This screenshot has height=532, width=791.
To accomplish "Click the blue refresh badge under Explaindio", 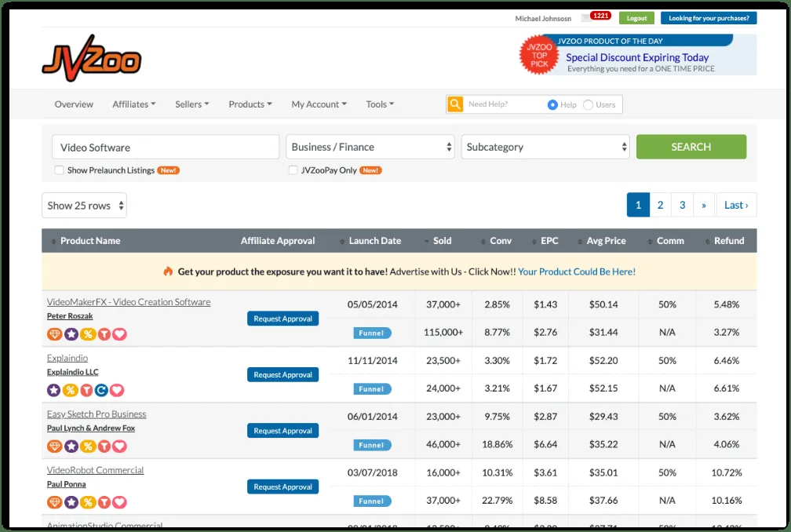I will pyautogui.click(x=101, y=390).
